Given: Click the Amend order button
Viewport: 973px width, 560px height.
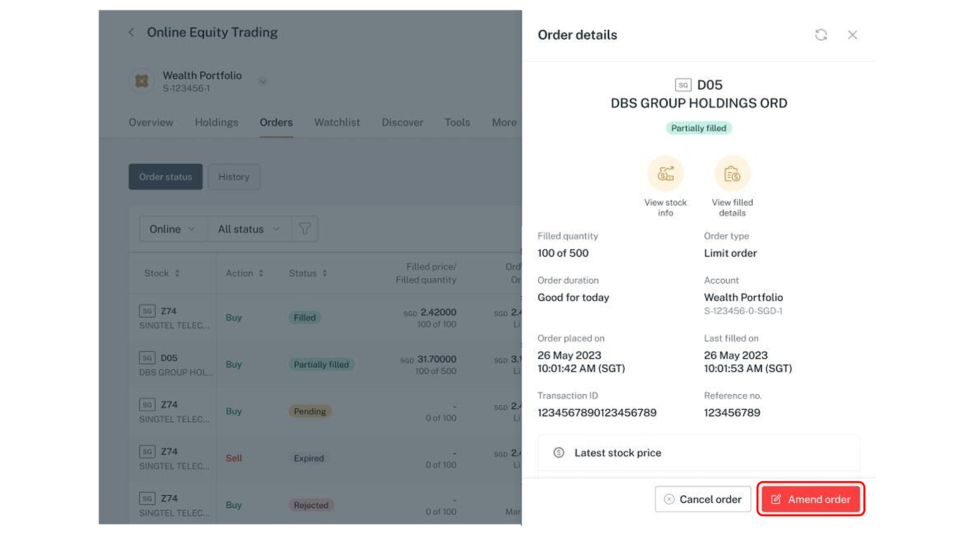Looking at the screenshot, I should [811, 499].
